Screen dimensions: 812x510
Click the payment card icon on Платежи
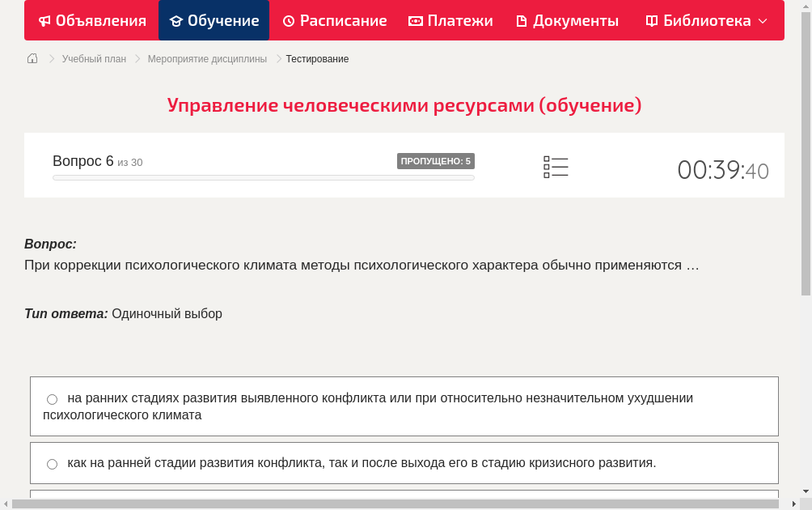click(x=415, y=20)
